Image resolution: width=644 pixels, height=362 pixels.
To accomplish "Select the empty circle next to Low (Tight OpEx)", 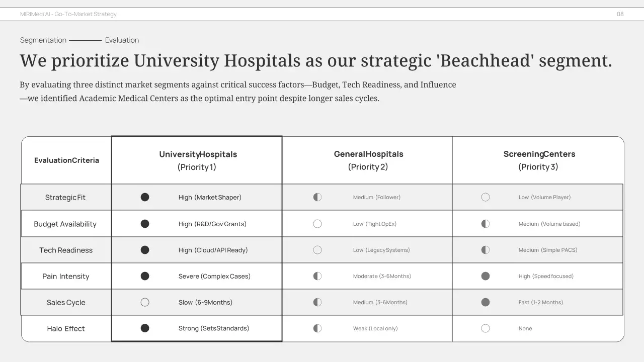I will 317,224.
